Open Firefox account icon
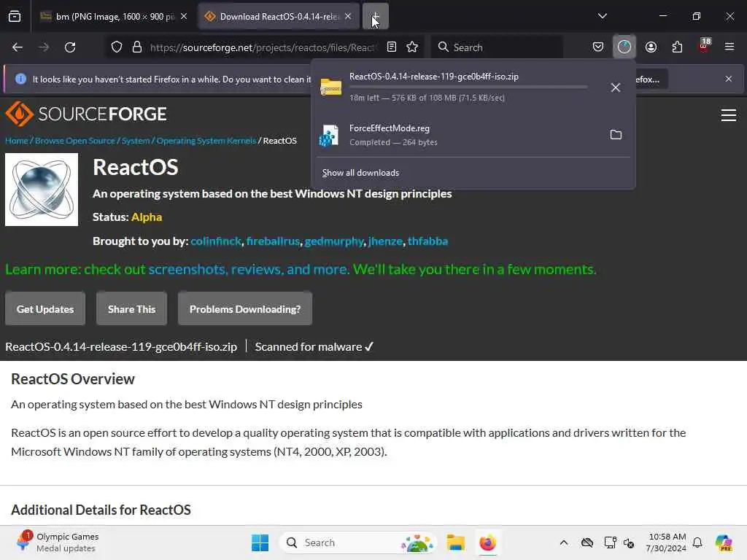The width and height of the screenshot is (747, 560). coord(651,47)
